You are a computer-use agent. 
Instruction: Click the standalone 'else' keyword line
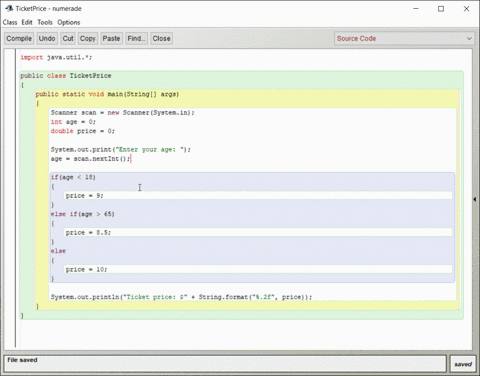58,251
